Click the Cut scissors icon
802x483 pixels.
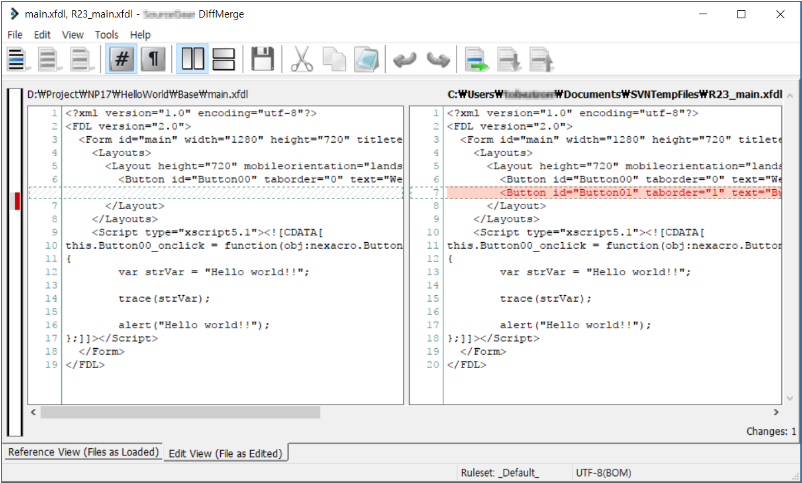click(x=302, y=60)
